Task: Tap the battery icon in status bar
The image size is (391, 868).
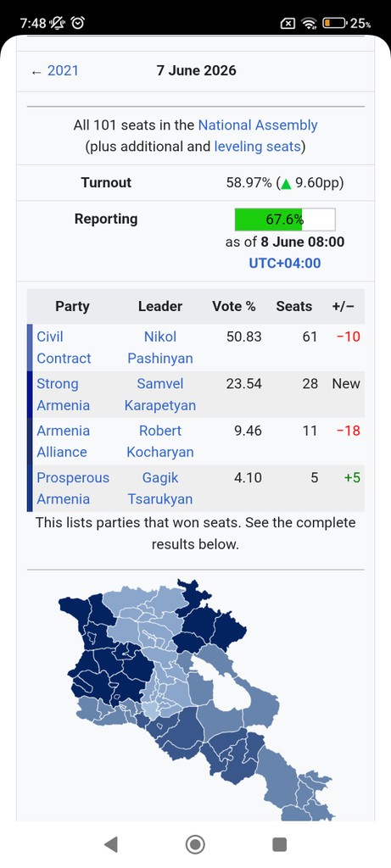Action: click(336, 23)
